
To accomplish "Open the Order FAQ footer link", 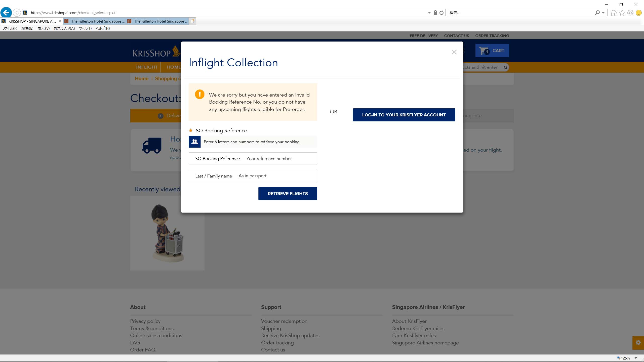I will coord(143,350).
